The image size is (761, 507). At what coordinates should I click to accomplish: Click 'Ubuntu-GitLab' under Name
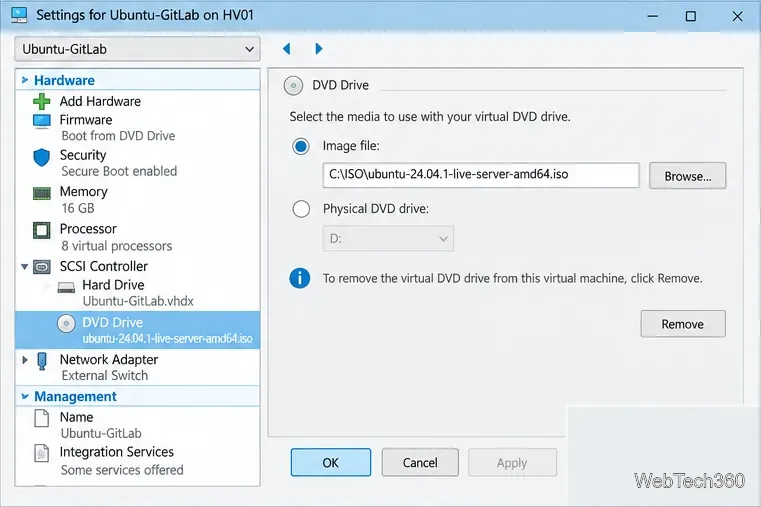click(101, 433)
